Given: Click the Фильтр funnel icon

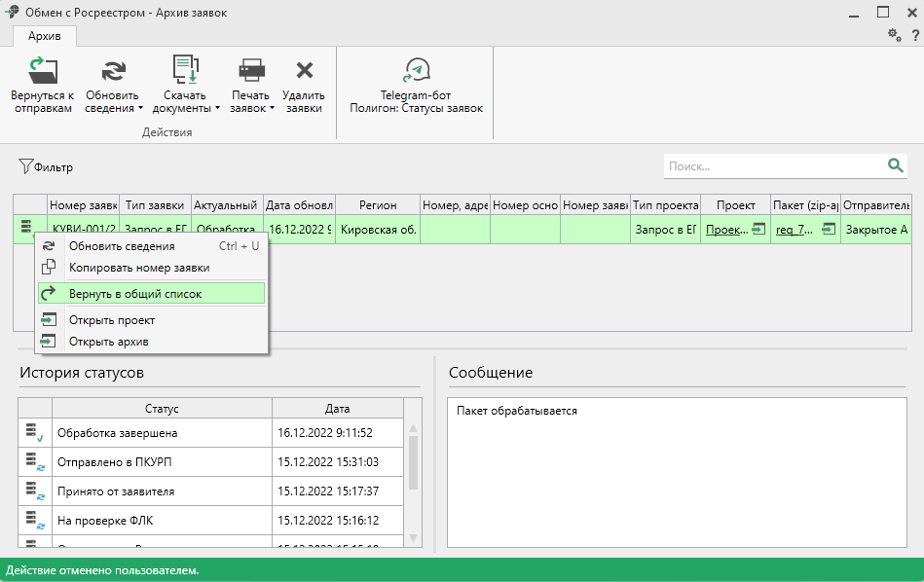Looking at the screenshot, I should click(25, 166).
